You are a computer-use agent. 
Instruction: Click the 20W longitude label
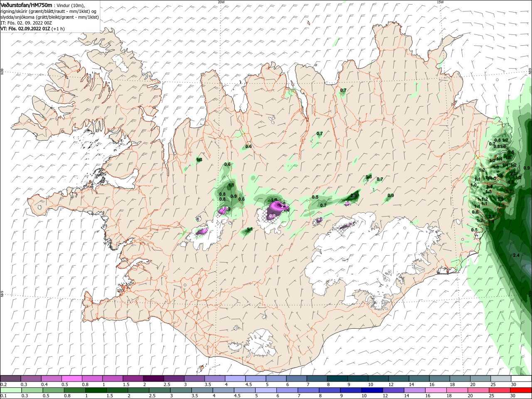point(221,2)
